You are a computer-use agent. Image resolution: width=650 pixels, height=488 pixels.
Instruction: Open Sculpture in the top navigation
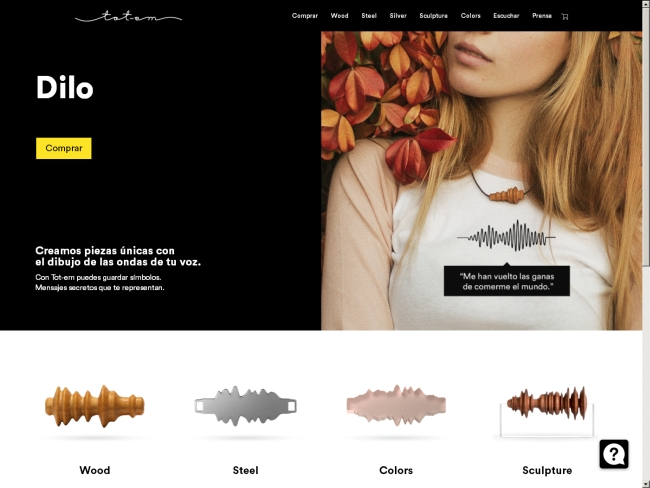pos(433,16)
